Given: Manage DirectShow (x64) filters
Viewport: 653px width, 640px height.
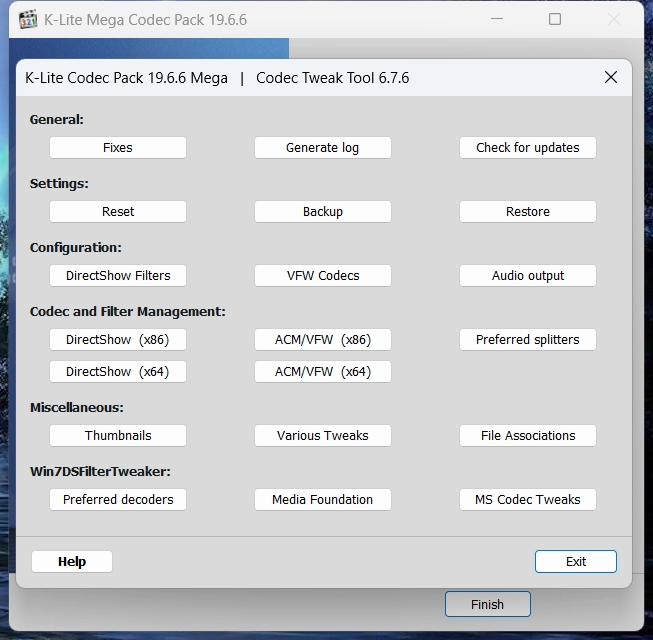Looking at the screenshot, I should click(118, 371).
